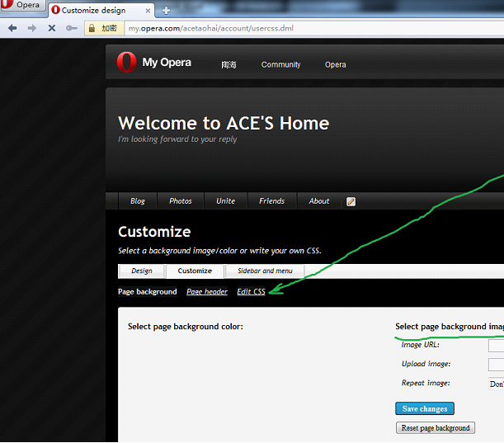Viewport: 504px width, 443px height.
Task: Open a new tab with plus button
Action: point(166,11)
